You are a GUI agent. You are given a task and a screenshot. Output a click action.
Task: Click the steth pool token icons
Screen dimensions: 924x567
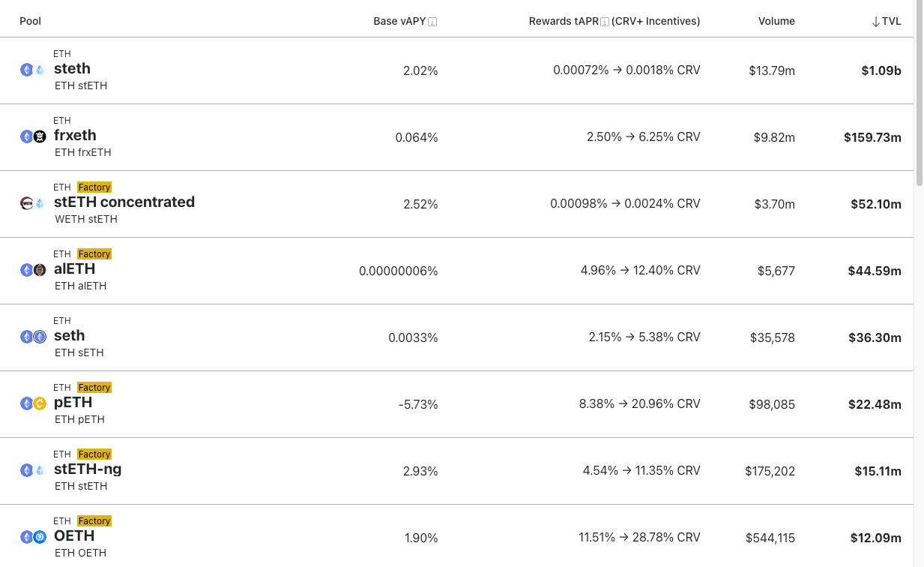pyautogui.click(x=33, y=70)
